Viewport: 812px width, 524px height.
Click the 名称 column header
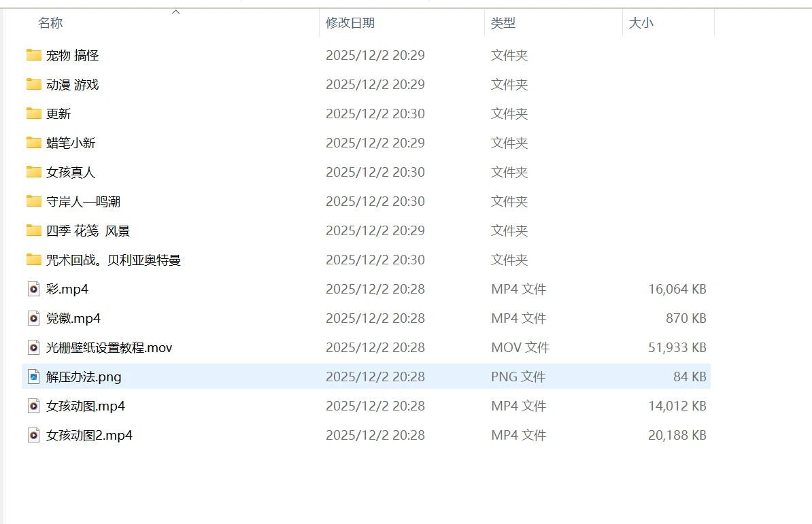(x=50, y=22)
